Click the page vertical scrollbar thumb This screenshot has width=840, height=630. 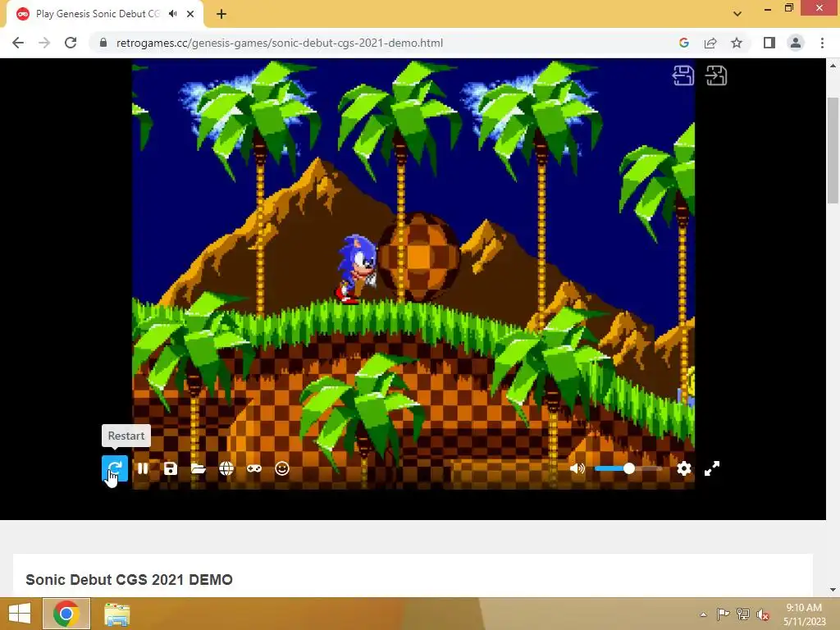[x=833, y=150]
